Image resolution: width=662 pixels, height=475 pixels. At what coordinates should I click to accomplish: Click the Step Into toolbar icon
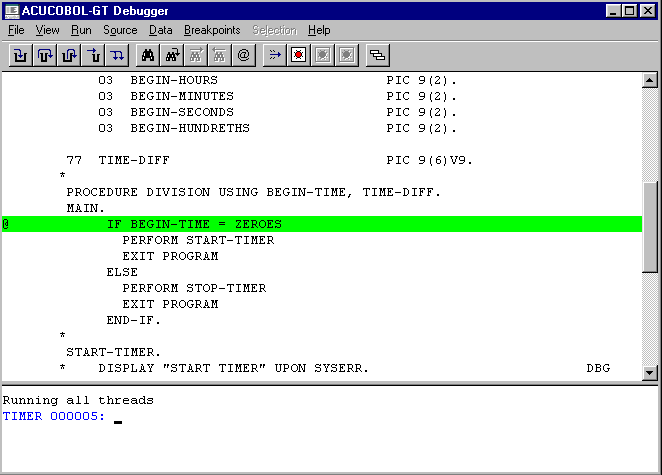tap(21, 55)
